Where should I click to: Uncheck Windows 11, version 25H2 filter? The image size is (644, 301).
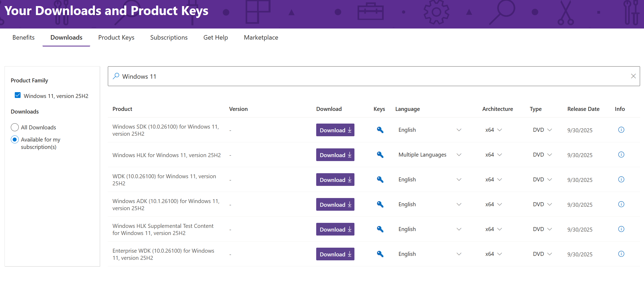coord(18,95)
